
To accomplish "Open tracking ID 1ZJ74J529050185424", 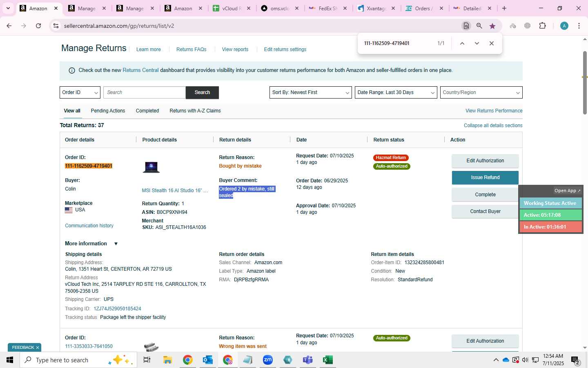I will pos(117,309).
